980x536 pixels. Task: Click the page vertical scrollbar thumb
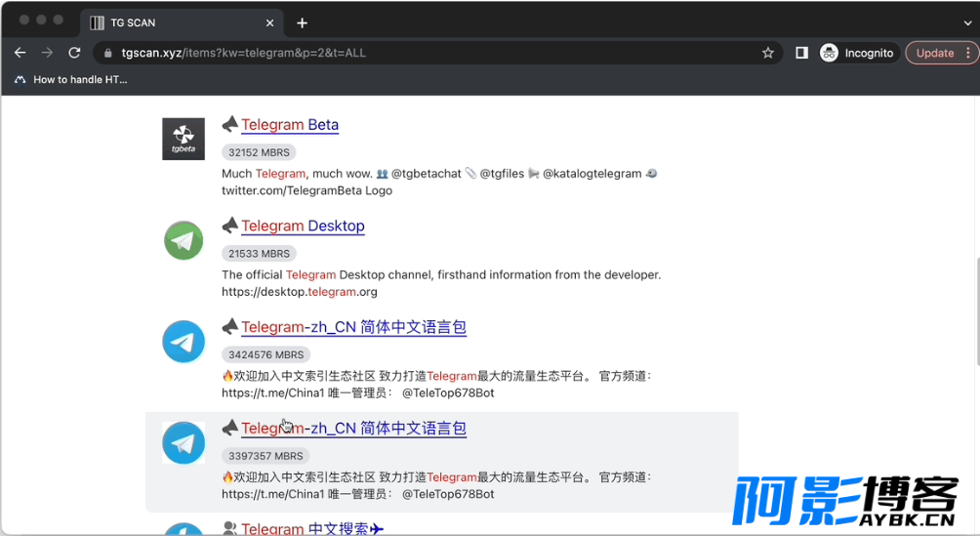[977, 310]
